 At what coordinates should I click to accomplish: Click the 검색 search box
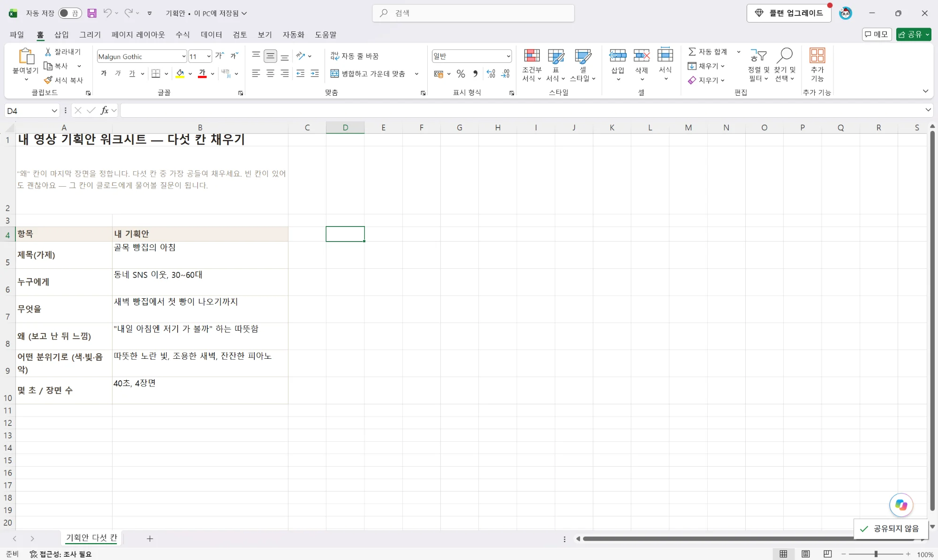click(x=473, y=13)
